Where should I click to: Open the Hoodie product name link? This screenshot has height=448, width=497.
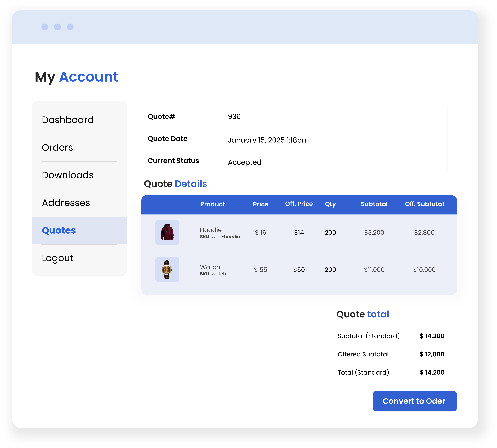click(x=211, y=230)
